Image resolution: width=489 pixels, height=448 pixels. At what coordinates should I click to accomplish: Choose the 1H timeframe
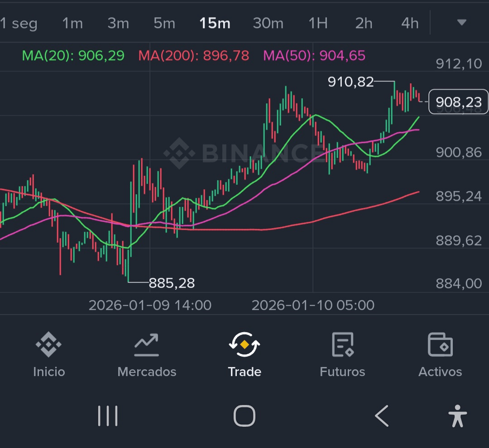pos(318,24)
